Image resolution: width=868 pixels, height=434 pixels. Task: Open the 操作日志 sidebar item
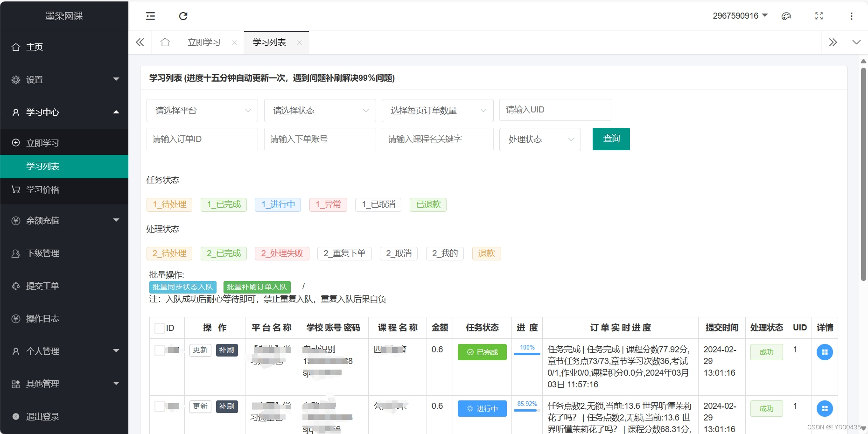[x=42, y=318]
